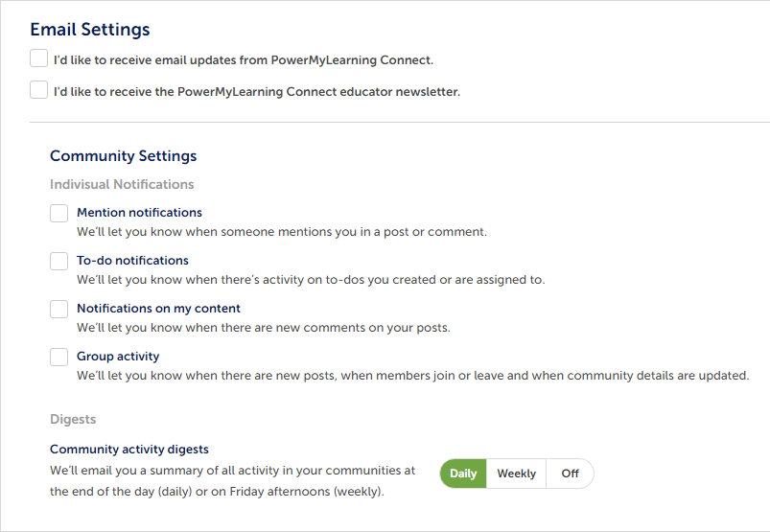Screen dimensions: 770x532
Task: Select the Daily digest option
Action: [x=463, y=474]
